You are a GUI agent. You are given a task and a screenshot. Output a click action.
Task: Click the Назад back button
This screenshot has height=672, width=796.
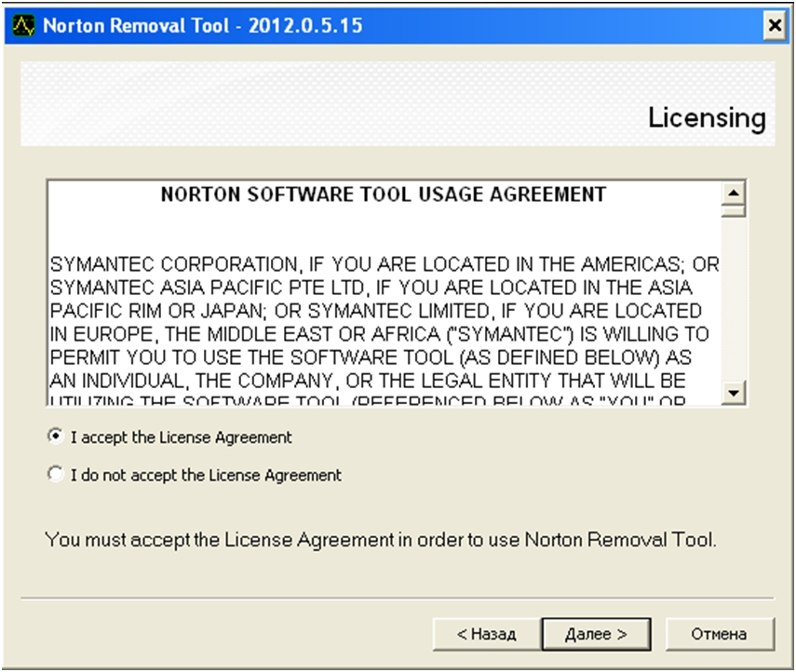(486, 634)
